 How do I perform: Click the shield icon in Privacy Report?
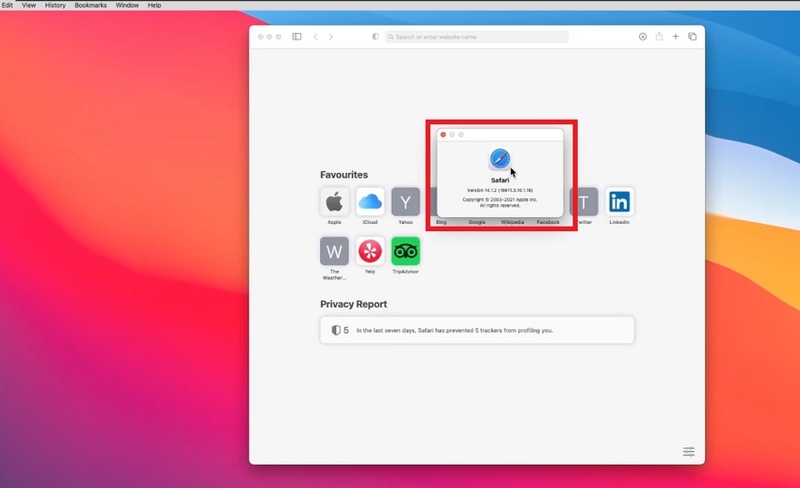coord(336,330)
